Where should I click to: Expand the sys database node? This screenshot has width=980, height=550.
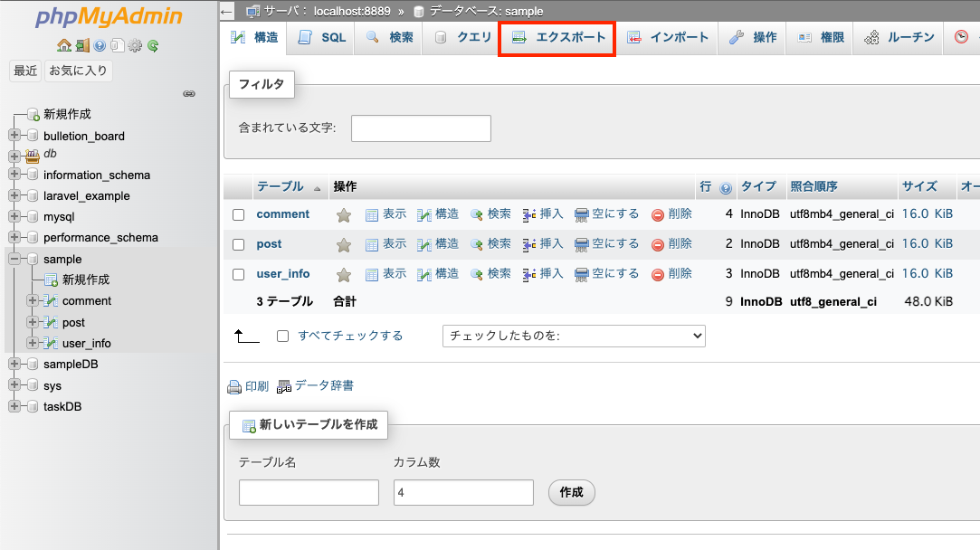pos(14,385)
